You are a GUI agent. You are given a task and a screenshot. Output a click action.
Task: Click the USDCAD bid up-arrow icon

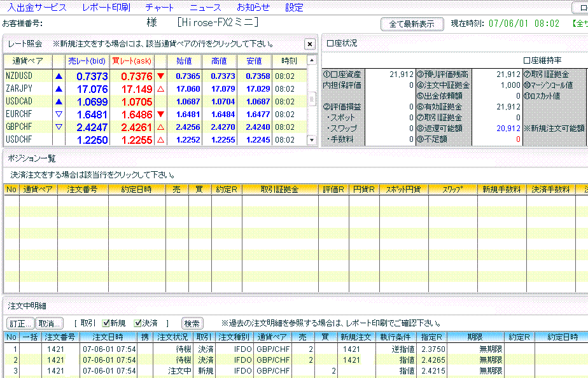click(x=59, y=102)
